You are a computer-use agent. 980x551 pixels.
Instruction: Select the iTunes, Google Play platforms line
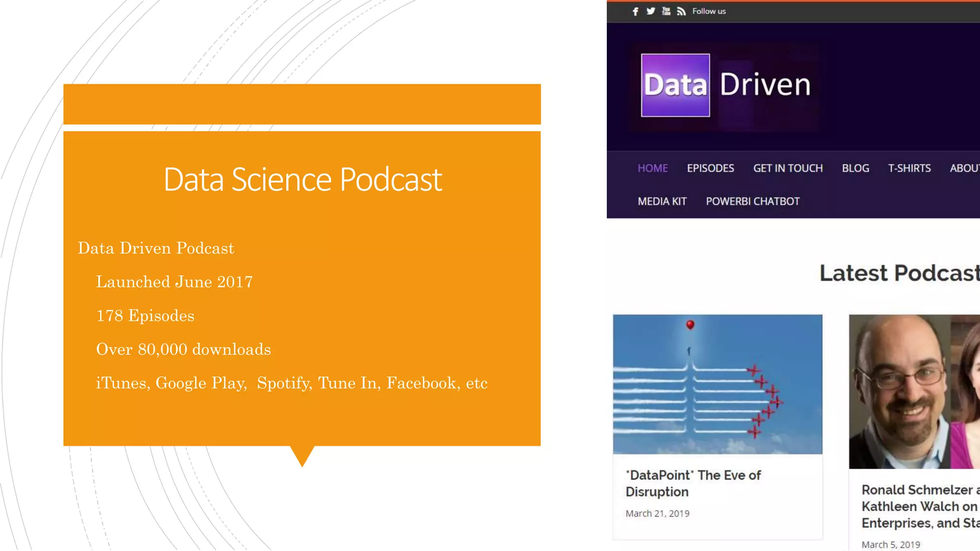point(291,383)
